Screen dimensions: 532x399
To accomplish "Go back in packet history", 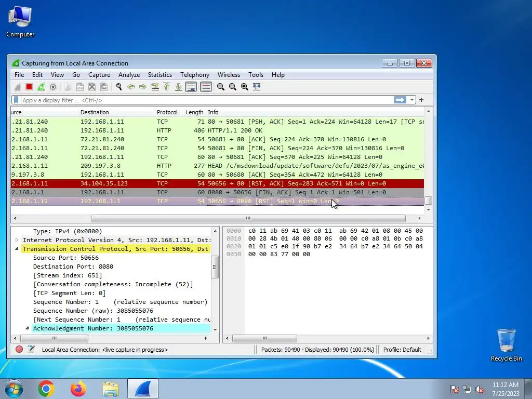I will [x=130, y=87].
